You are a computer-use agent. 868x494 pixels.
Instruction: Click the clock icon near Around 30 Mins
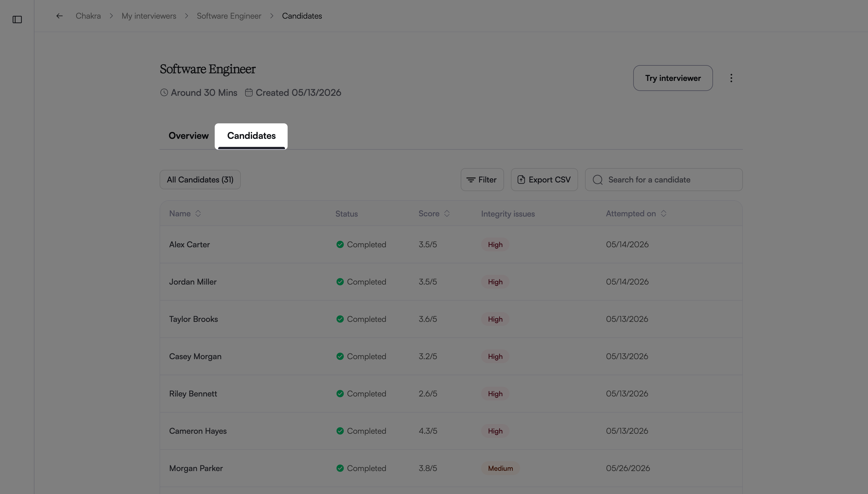tap(164, 93)
